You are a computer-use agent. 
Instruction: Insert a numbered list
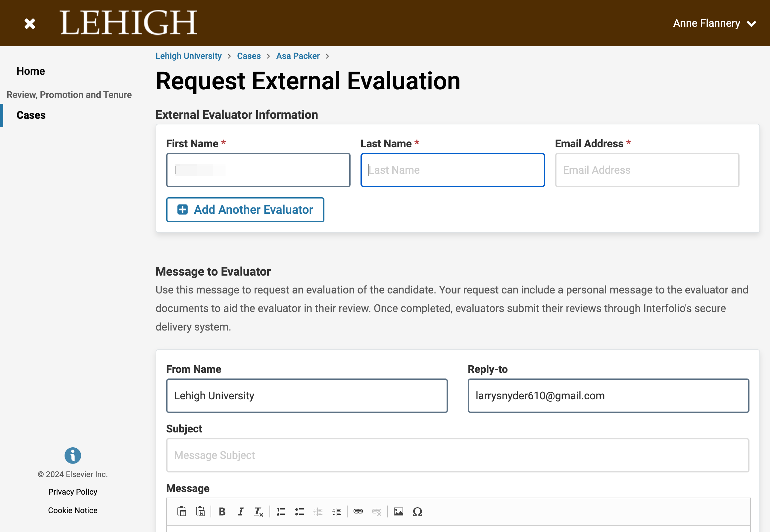pos(281,512)
